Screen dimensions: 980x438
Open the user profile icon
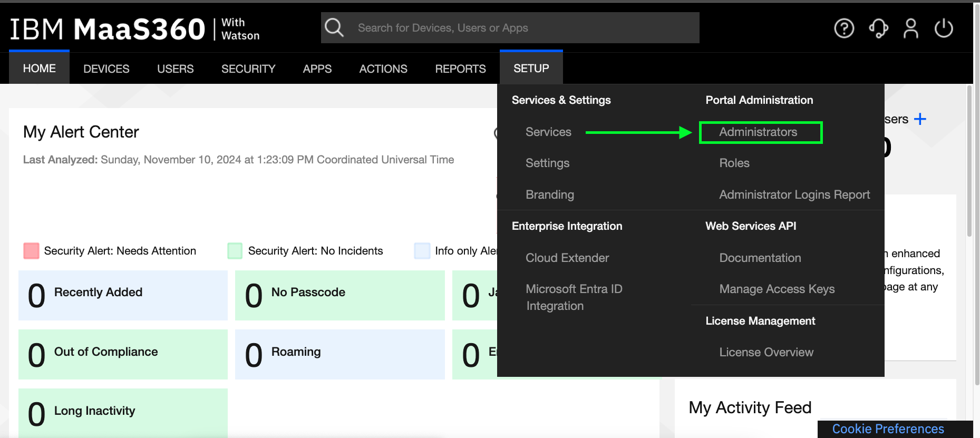911,28
